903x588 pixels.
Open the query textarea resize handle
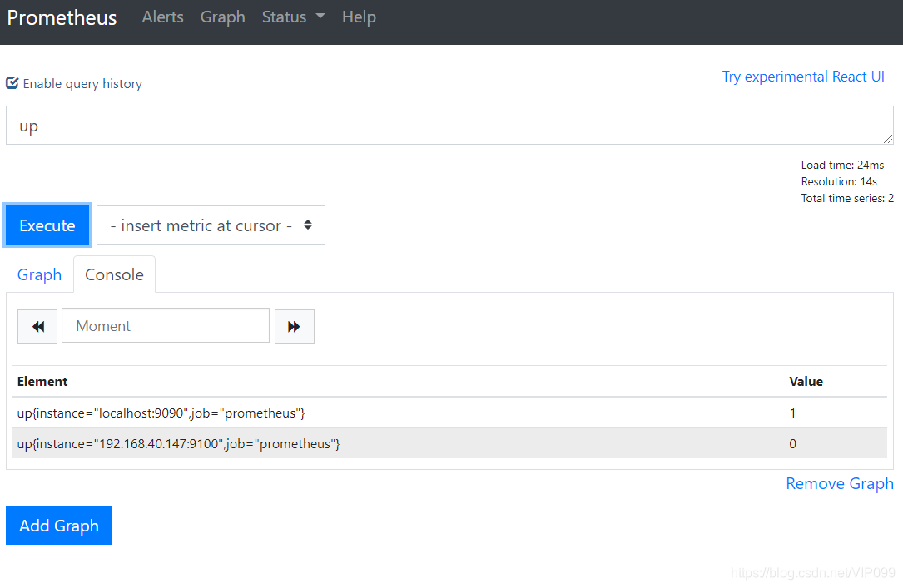[886, 140]
